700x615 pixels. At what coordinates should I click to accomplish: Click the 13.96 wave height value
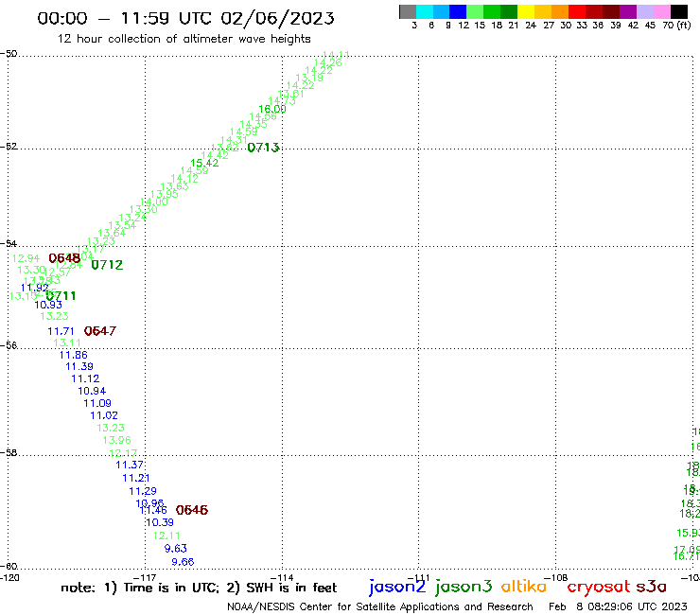click(x=117, y=440)
